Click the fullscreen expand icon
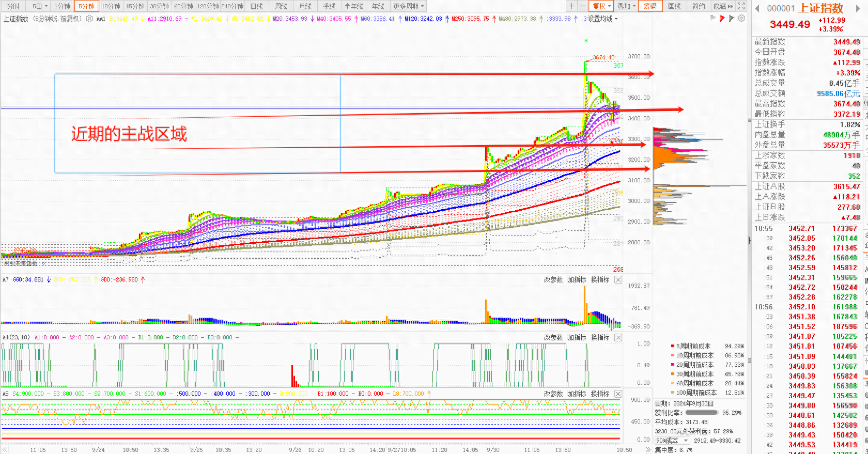868x454 pixels. (741, 6)
